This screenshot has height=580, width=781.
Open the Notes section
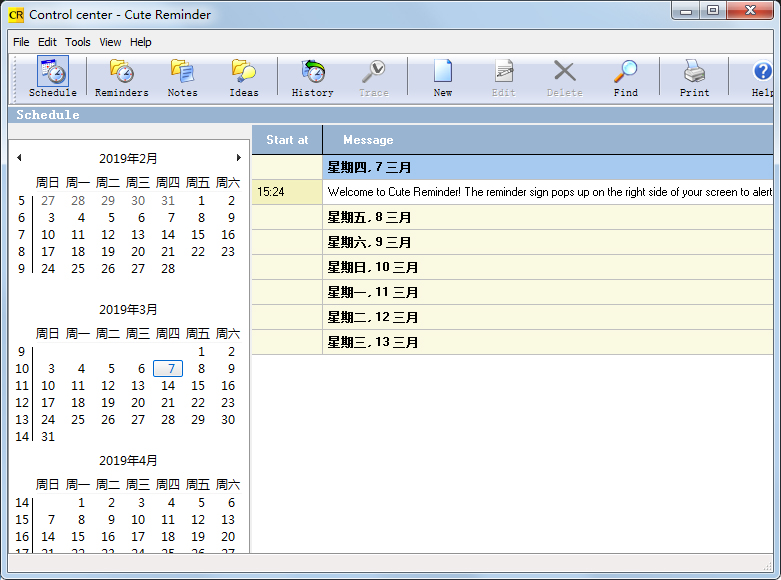point(182,77)
